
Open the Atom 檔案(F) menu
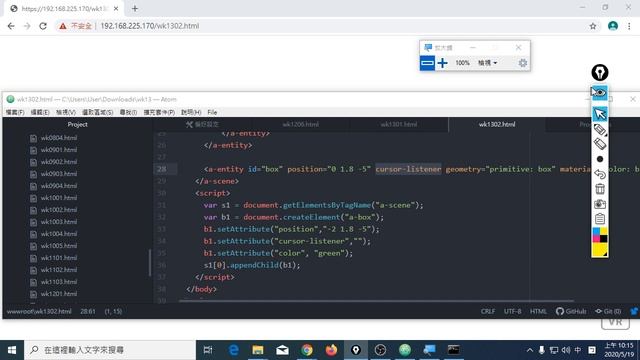pyautogui.click(x=15, y=112)
